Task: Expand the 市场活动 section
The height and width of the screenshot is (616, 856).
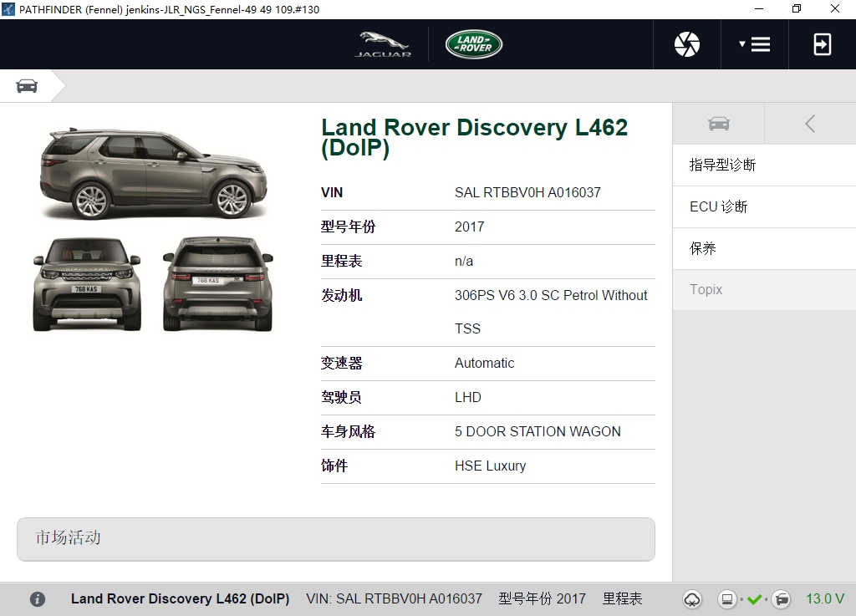Action: pos(336,539)
